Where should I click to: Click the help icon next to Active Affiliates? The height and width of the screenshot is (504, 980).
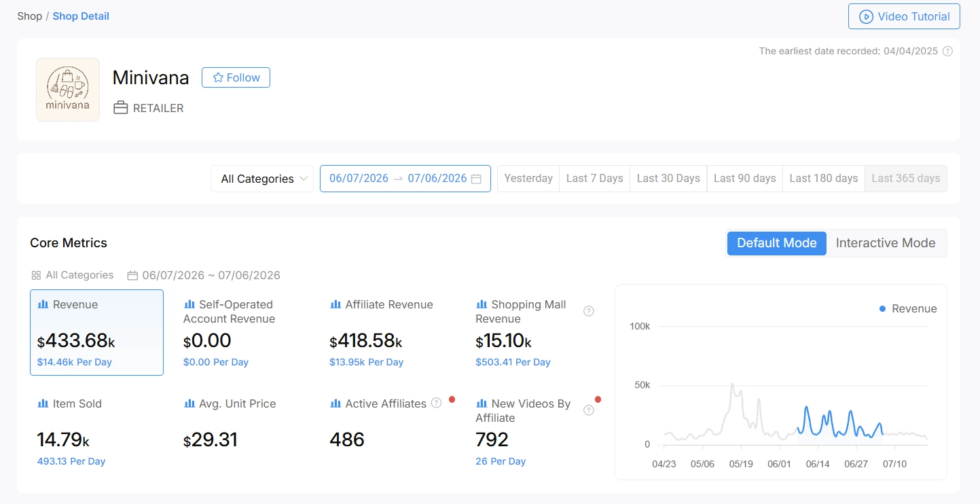[x=436, y=403]
